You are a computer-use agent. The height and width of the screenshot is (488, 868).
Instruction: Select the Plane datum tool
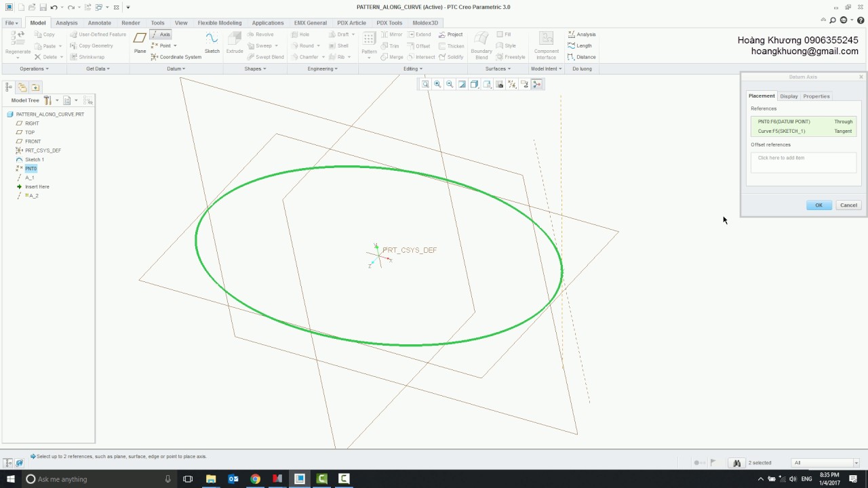[x=140, y=42]
